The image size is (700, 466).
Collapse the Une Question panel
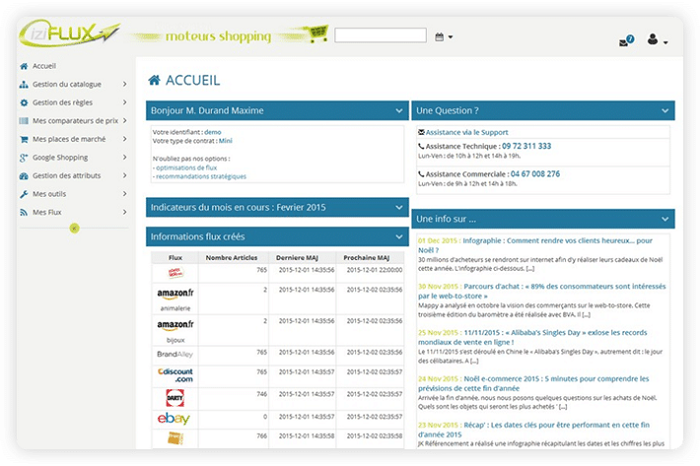665,110
